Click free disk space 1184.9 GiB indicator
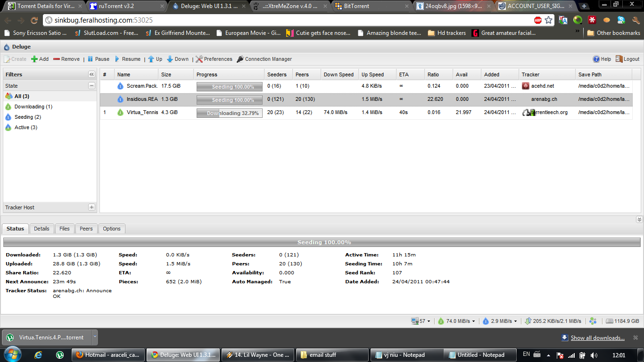Image resolution: width=644 pixels, height=362 pixels. [622, 321]
